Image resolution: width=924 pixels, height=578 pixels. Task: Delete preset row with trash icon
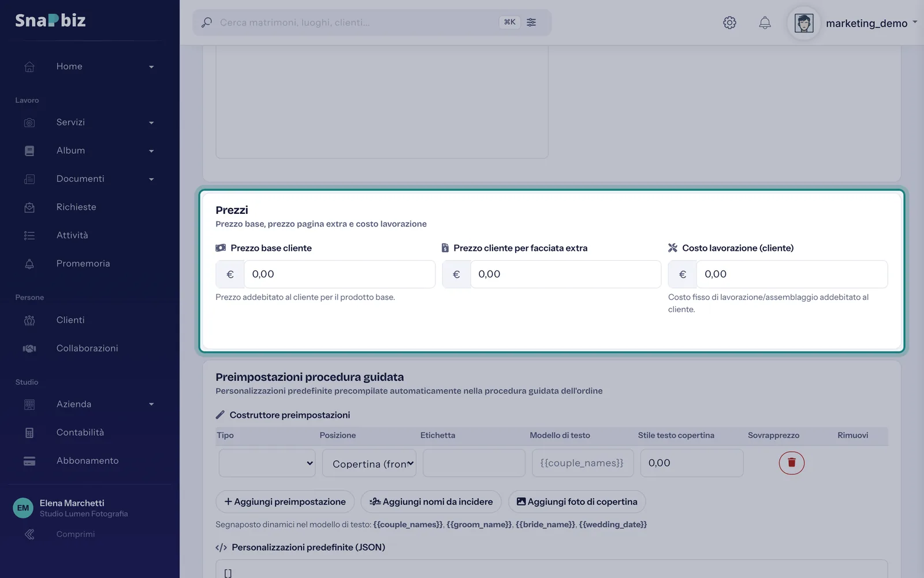point(791,463)
